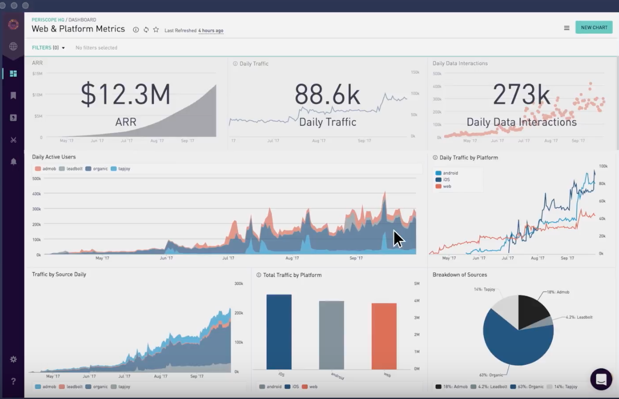Click the $12.3M ARR value
The image size is (619, 399).
126,95
